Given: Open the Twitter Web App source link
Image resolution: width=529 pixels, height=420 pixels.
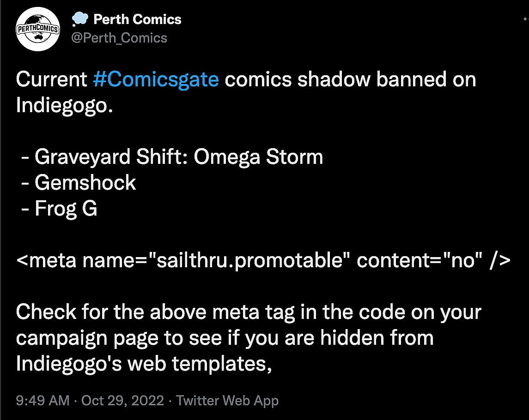Looking at the screenshot, I should 227,400.
